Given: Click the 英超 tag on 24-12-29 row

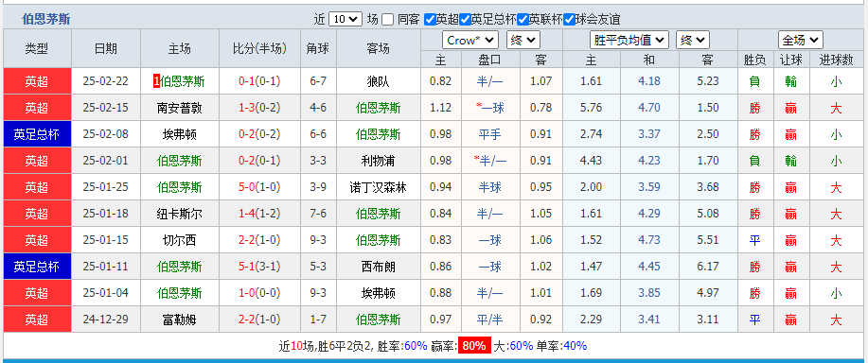Looking at the screenshot, I should (x=37, y=320).
